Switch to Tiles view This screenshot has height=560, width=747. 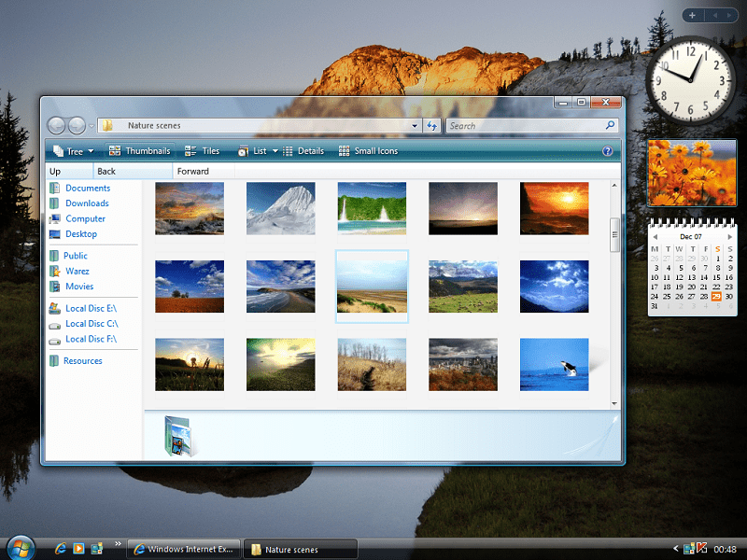[x=202, y=151]
